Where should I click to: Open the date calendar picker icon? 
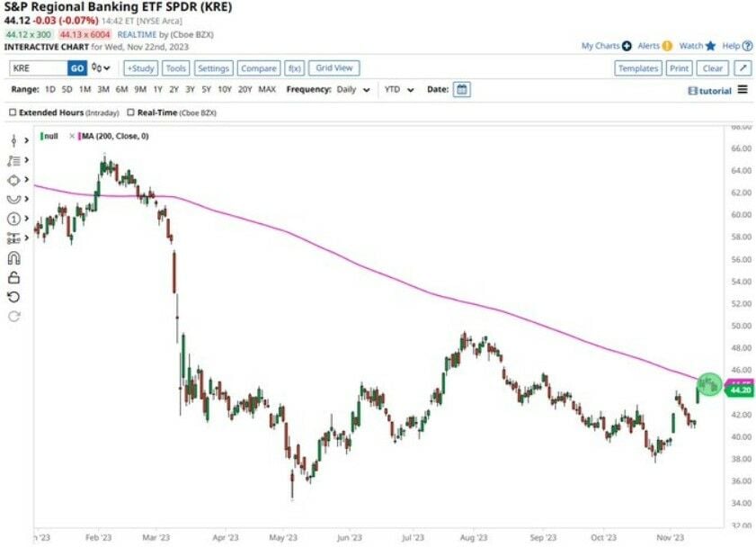[461, 89]
